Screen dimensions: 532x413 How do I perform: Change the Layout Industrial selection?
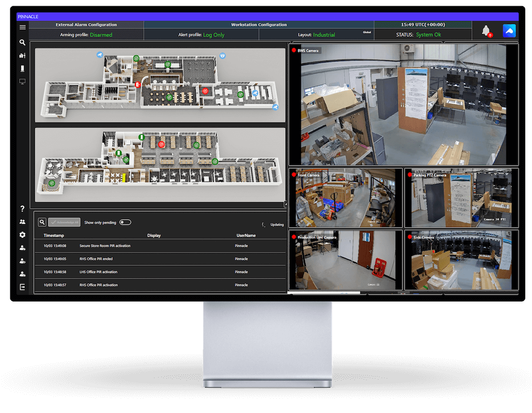click(x=324, y=35)
